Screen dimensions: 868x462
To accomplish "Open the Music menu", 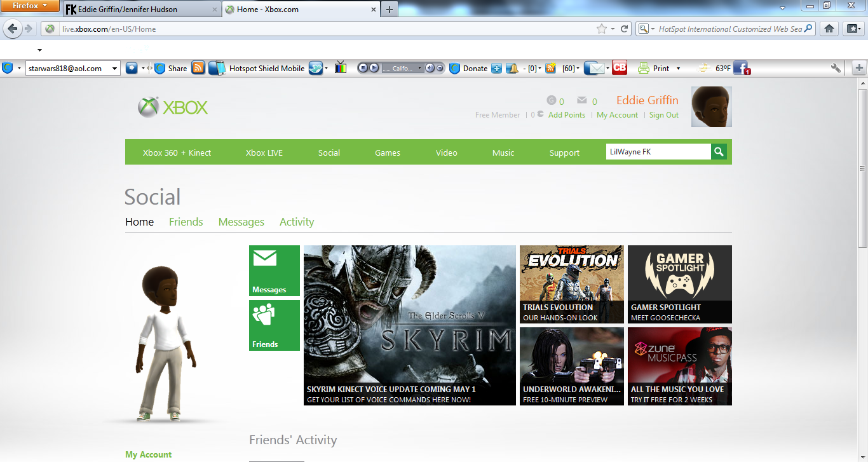I will 503,153.
